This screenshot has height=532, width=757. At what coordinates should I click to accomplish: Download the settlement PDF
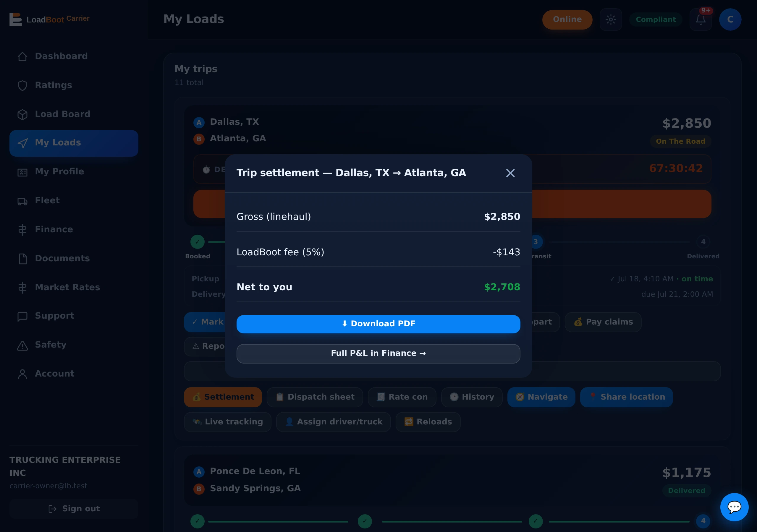(x=378, y=324)
